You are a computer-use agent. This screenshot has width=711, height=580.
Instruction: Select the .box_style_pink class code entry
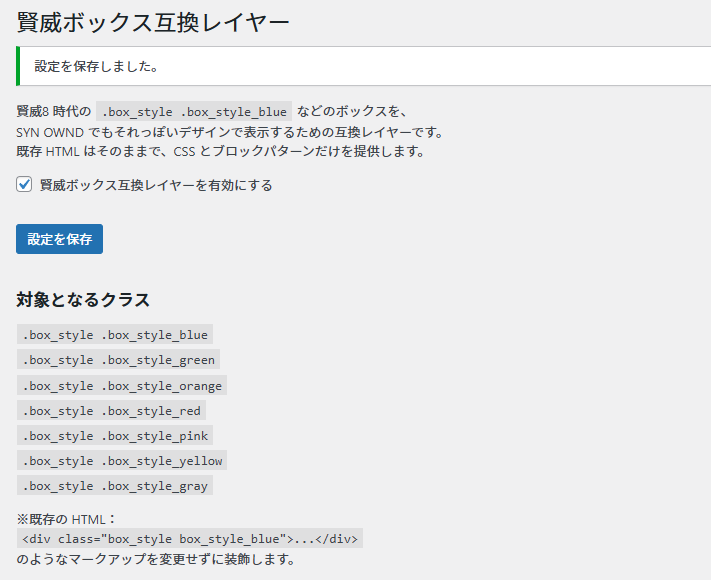click(x=115, y=435)
